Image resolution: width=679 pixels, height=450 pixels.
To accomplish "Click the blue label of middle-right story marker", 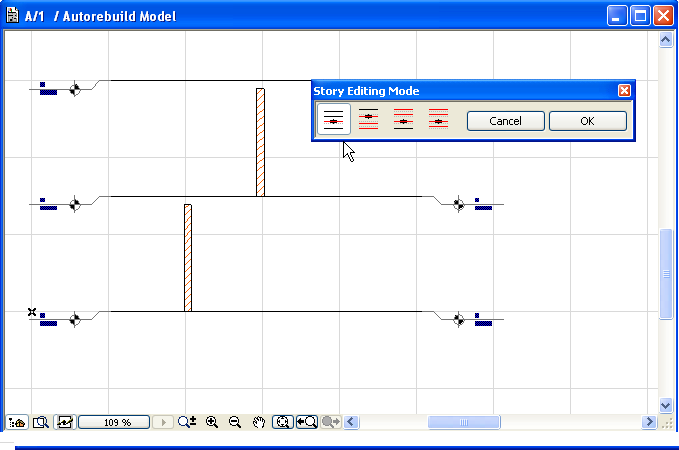I will click(483, 204).
